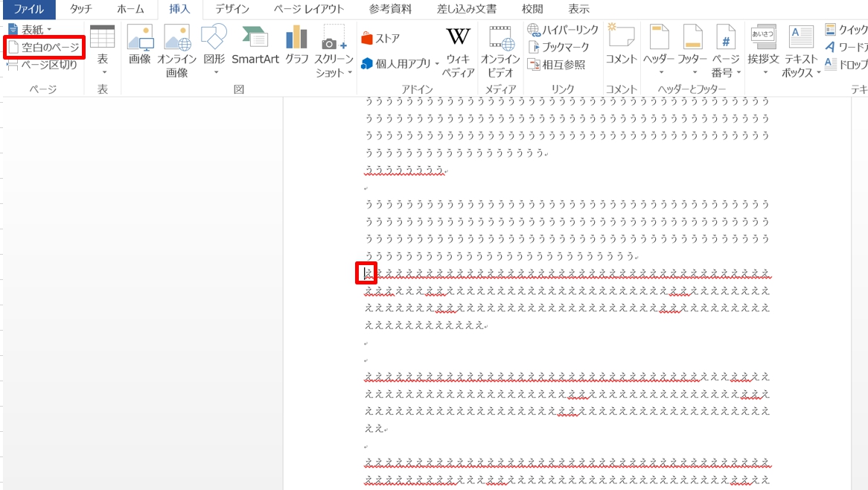
Task: Select the 挿入 ribbon tab
Action: 179,9
